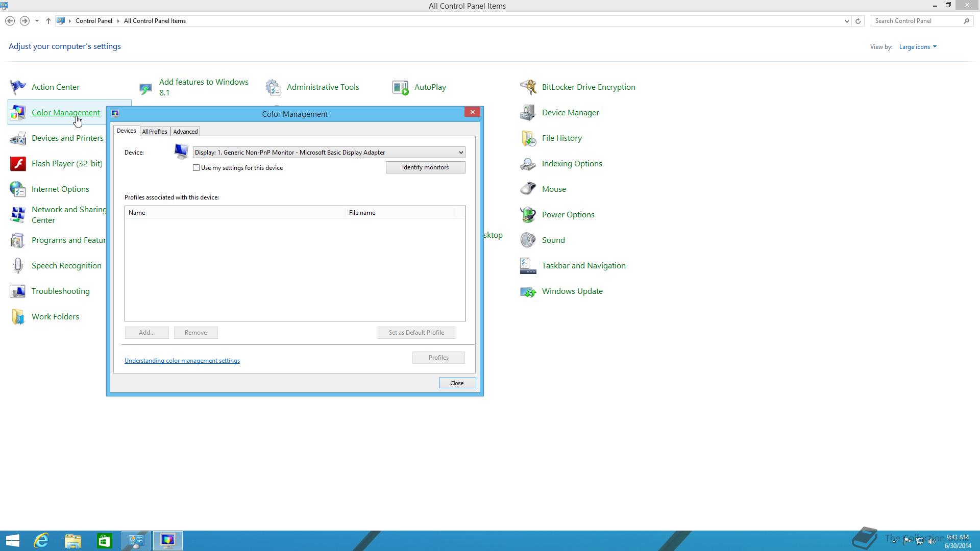
Task: Open Taskbar and Navigation icon
Action: (x=528, y=266)
